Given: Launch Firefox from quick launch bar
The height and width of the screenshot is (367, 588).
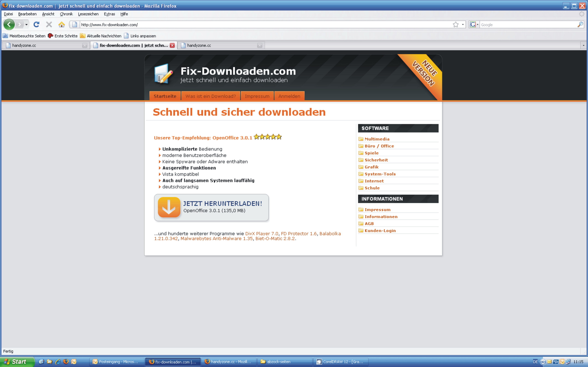Looking at the screenshot, I should coord(66,362).
